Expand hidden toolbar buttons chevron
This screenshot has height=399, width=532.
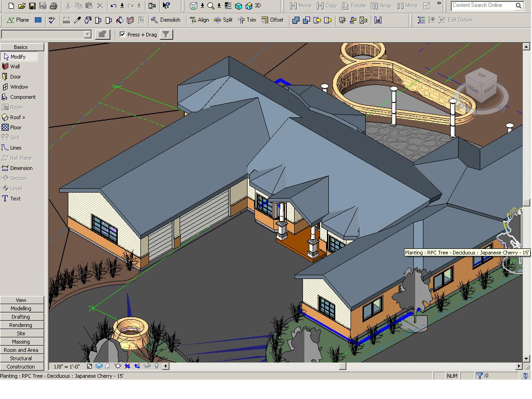pyautogui.click(x=439, y=3)
